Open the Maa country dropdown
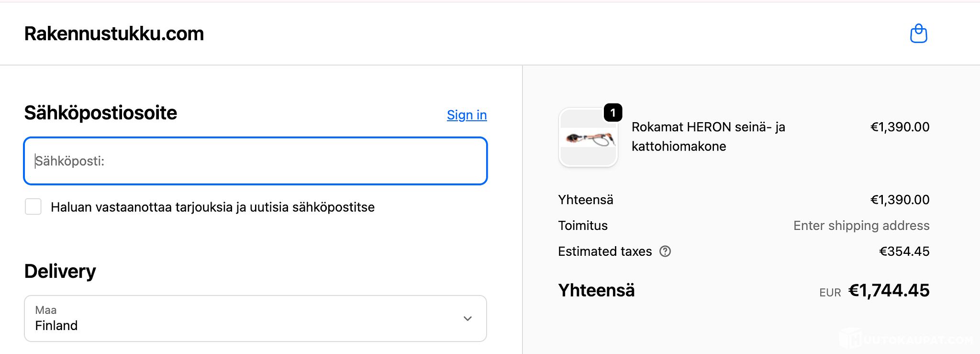 255,319
